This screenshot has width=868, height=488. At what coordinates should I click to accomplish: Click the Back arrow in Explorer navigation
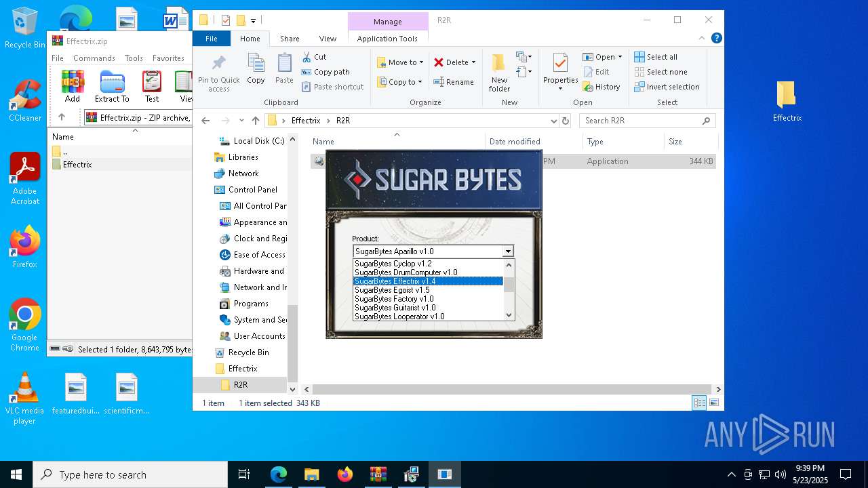(x=205, y=121)
